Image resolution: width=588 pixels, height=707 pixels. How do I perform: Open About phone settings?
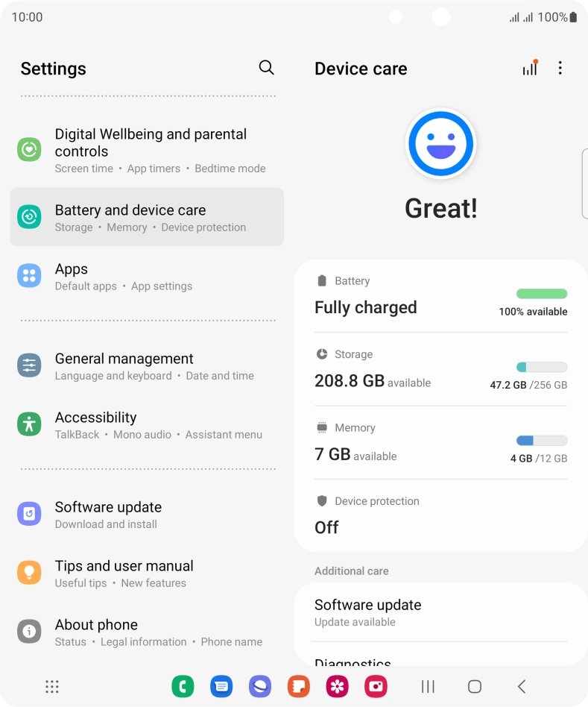(147, 632)
